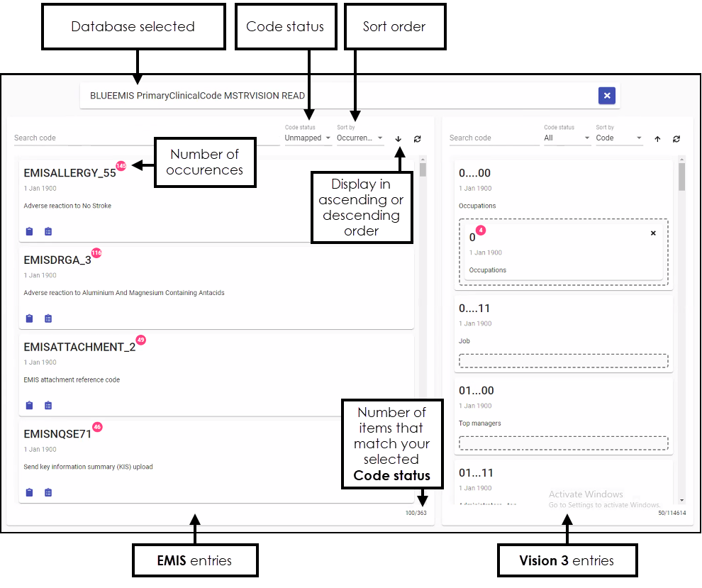Open the Code status dropdown showing Unmapped
The height and width of the screenshot is (588, 702).
308,138
